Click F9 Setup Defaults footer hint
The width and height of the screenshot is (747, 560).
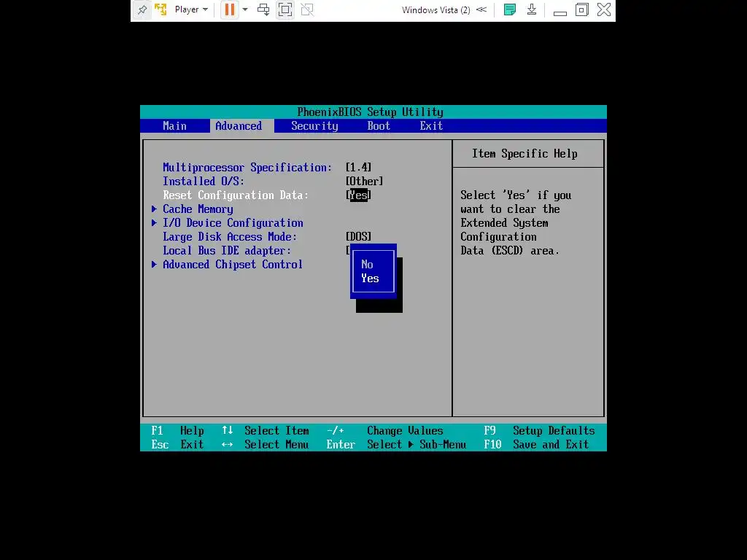tap(539, 431)
